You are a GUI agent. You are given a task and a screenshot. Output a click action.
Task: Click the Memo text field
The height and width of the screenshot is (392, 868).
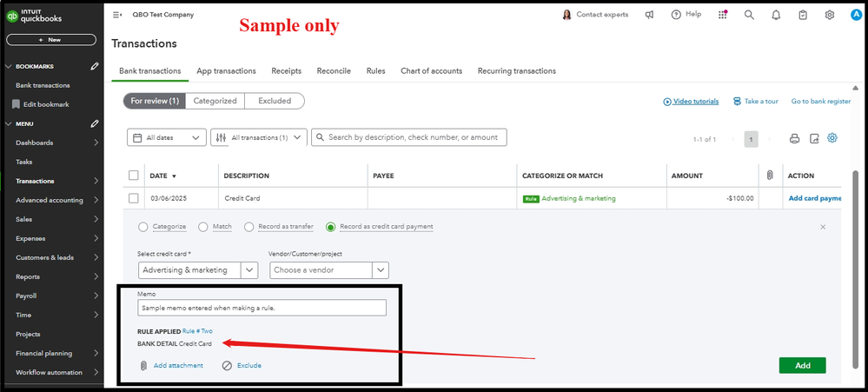tap(262, 308)
